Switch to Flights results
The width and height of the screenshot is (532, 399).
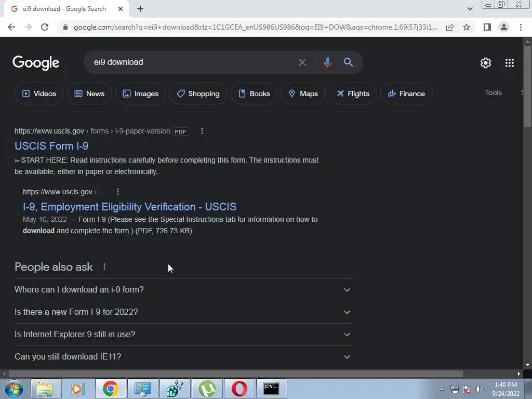coord(353,94)
